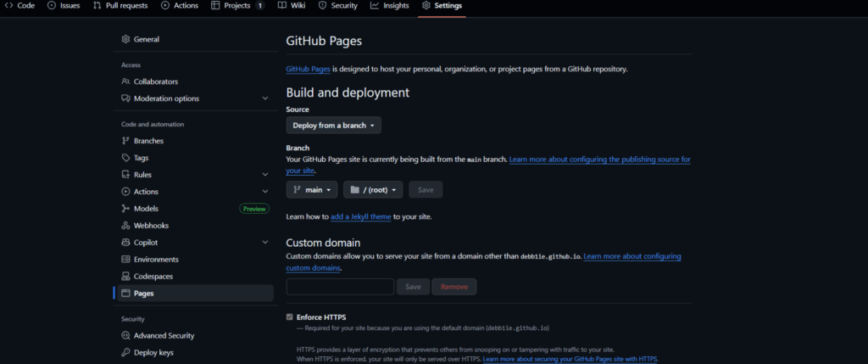Open link about configuring custom domains

(x=632, y=256)
